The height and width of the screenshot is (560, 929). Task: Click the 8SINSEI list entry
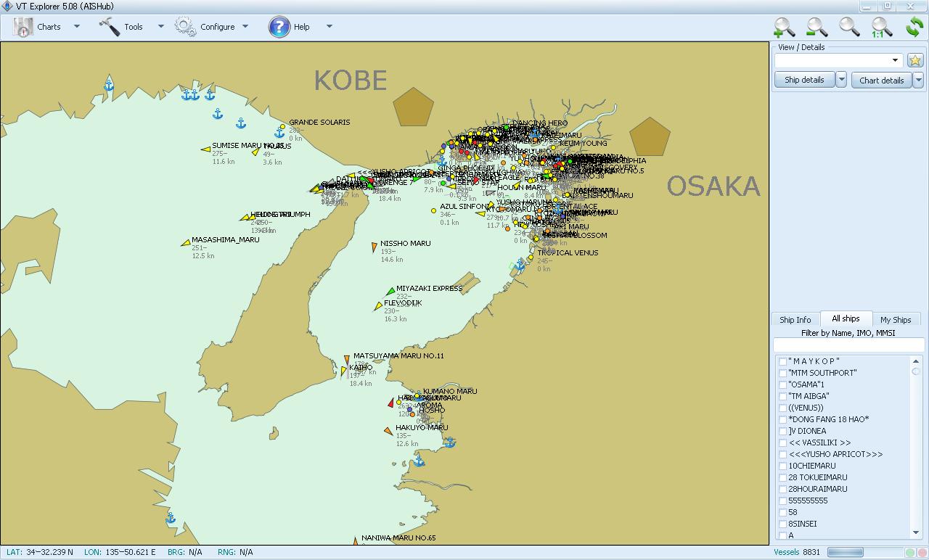click(x=802, y=524)
